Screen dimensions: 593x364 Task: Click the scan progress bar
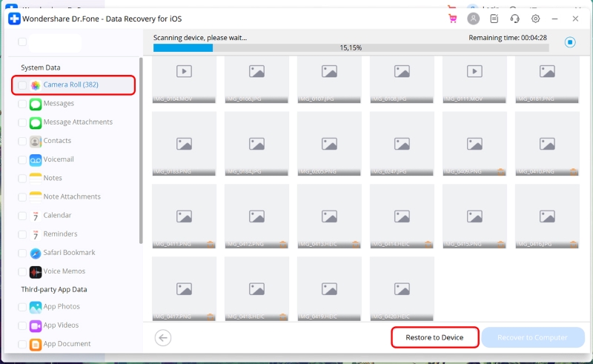(351, 47)
